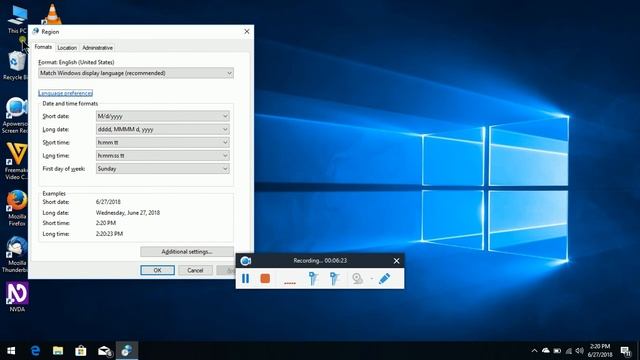Open the Windows Start menu
The height and width of the screenshot is (360, 640).
coord(11,351)
